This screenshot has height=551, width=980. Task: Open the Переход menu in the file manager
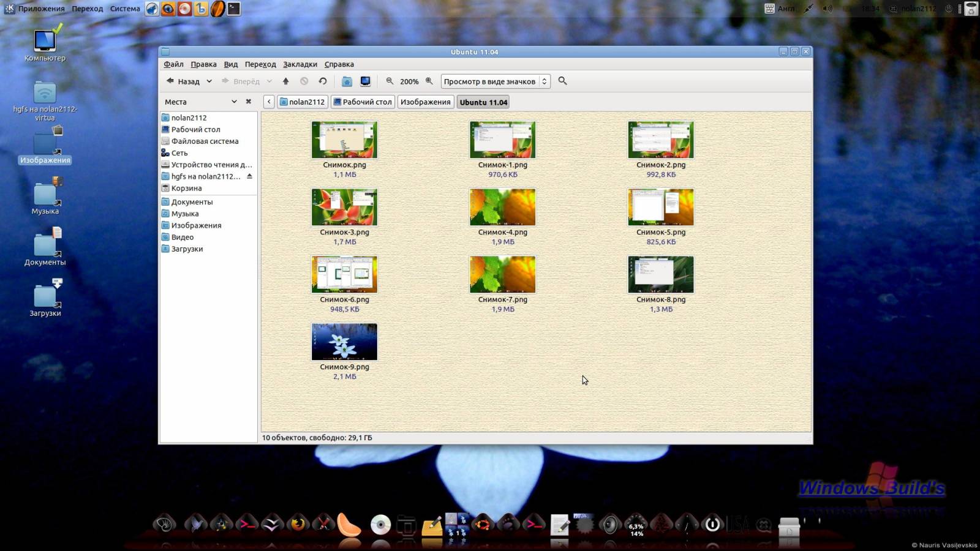coord(260,64)
